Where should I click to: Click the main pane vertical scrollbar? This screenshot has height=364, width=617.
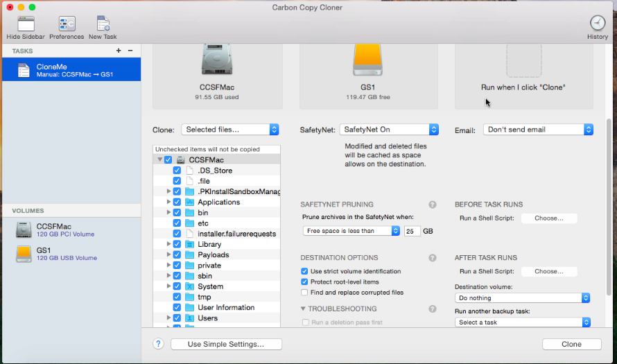(609, 207)
